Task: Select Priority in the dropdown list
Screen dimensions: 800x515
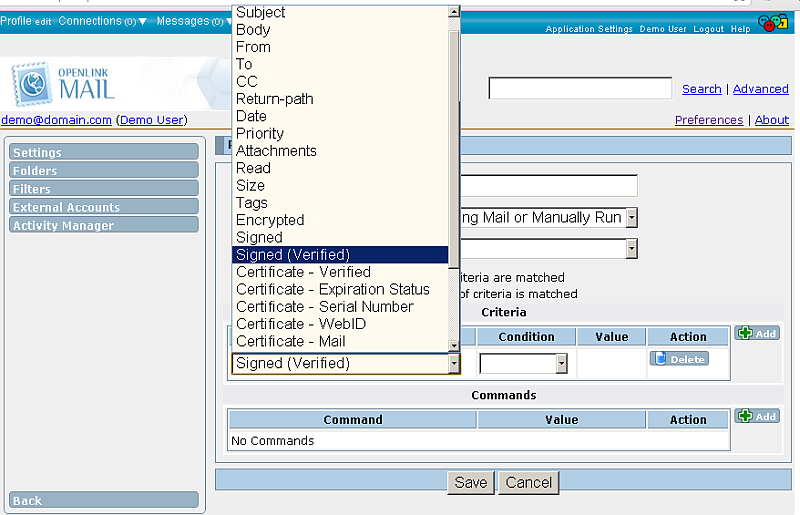Action: [x=340, y=134]
